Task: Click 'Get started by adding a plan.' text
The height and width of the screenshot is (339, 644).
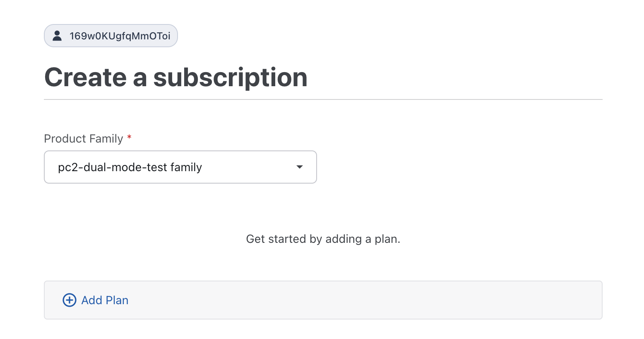Action: pos(323,239)
